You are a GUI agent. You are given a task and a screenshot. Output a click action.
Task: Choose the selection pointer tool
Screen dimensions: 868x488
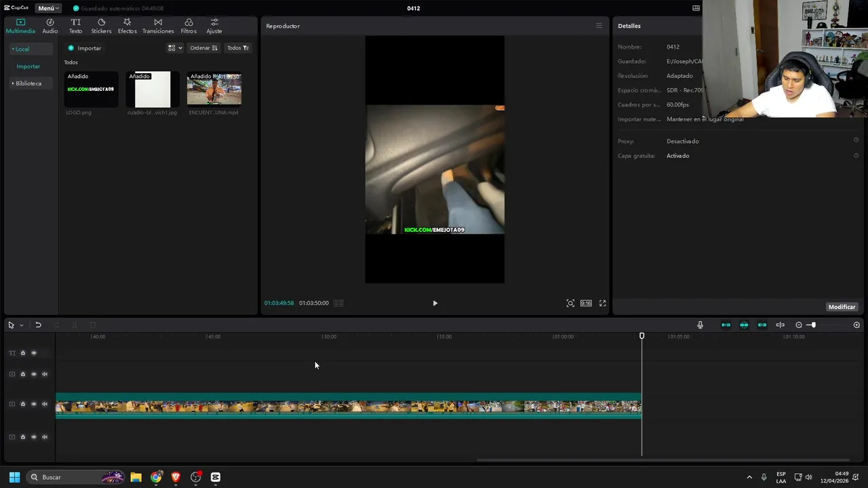click(x=11, y=325)
